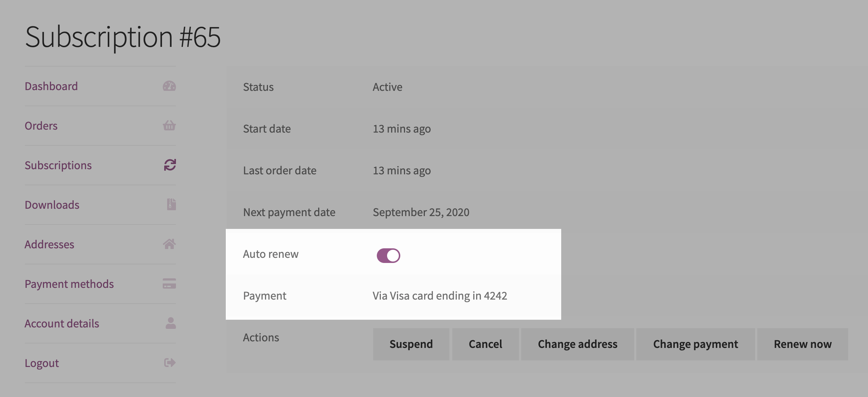Open the Dashboard menu entry
The width and height of the screenshot is (868, 397).
click(51, 86)
